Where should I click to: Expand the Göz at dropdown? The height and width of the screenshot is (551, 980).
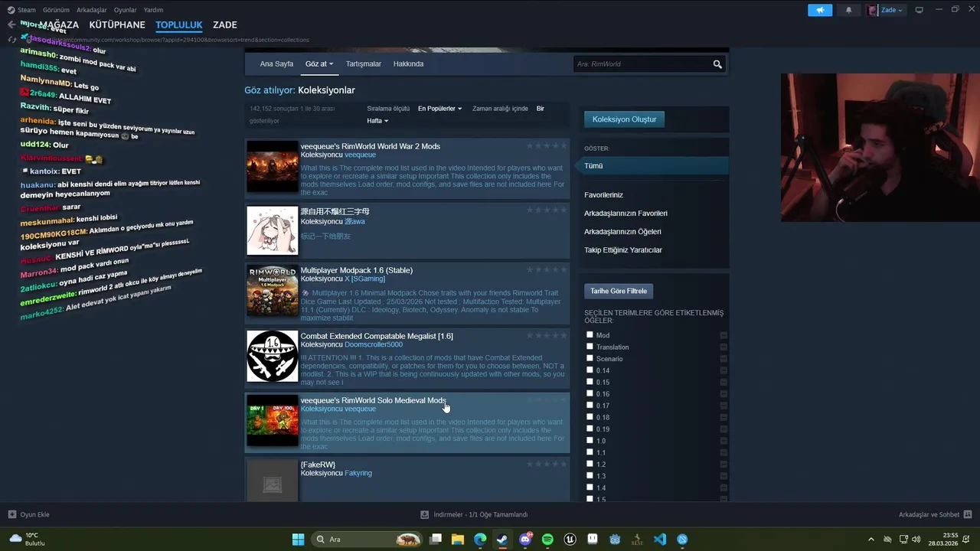[x=319, y=64]
